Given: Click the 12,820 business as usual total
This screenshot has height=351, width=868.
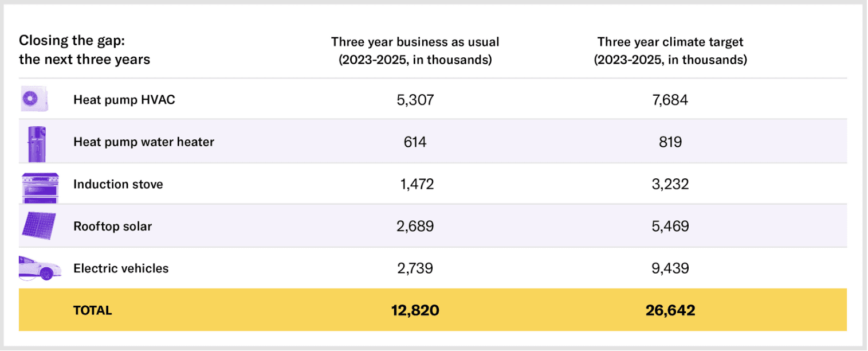Looking at the screenshot, I should 415,310.
